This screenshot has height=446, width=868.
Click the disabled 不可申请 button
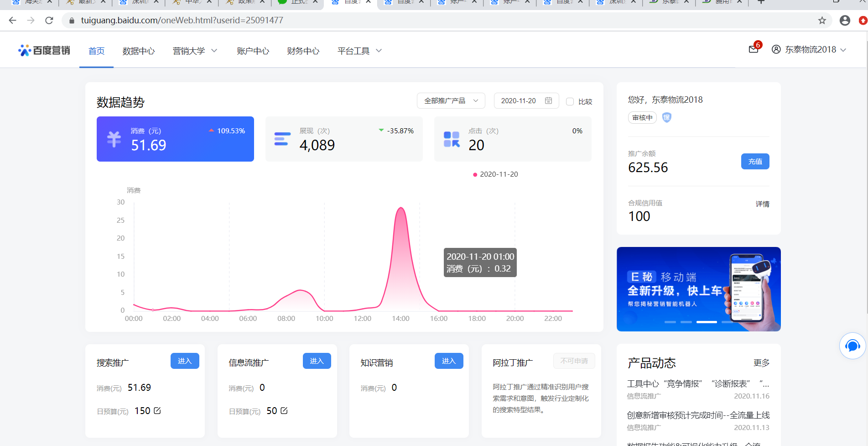tap(574, 361)
